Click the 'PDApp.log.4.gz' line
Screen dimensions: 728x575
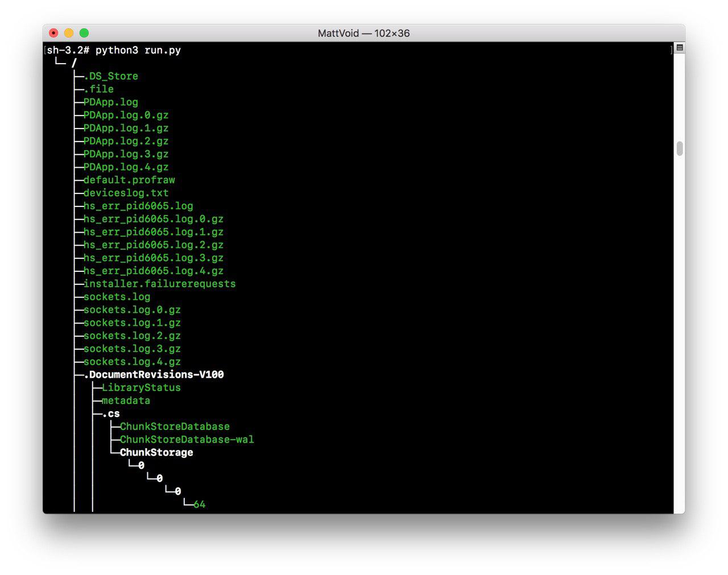126,167
